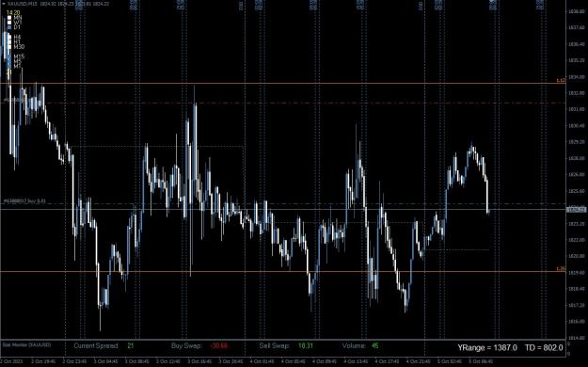Screen dimensions: 588x367
Task: Click the D1 timeframe color box
Action: [x=9, y=27]
